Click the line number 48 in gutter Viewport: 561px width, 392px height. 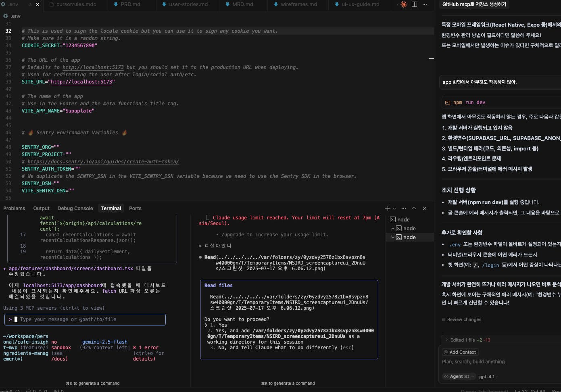click(8, 147)
